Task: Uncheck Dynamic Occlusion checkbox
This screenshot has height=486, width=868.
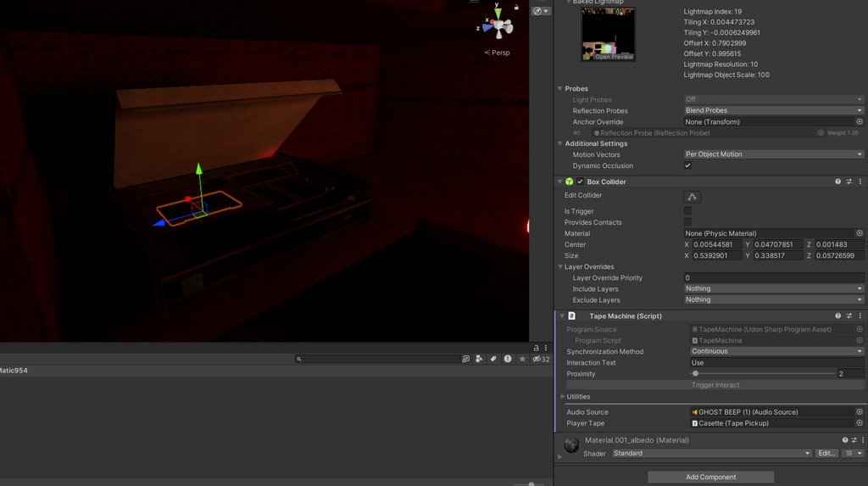Action: [x=687, y=165]
